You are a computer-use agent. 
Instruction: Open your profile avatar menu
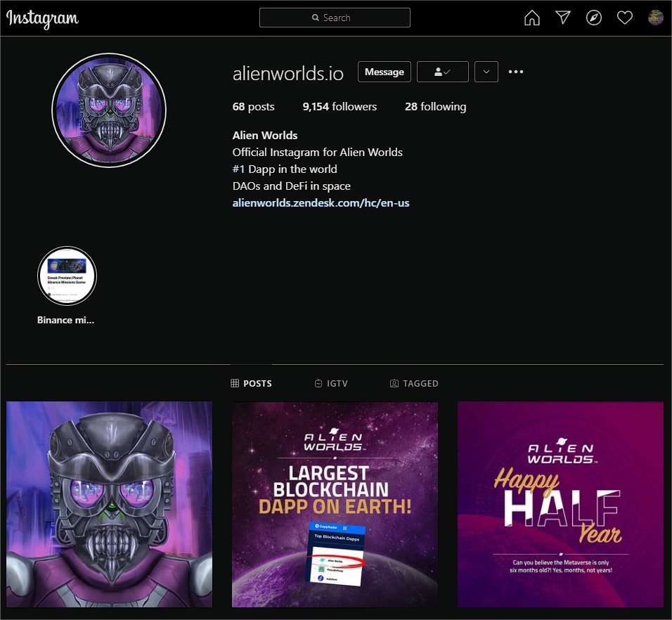655,18
